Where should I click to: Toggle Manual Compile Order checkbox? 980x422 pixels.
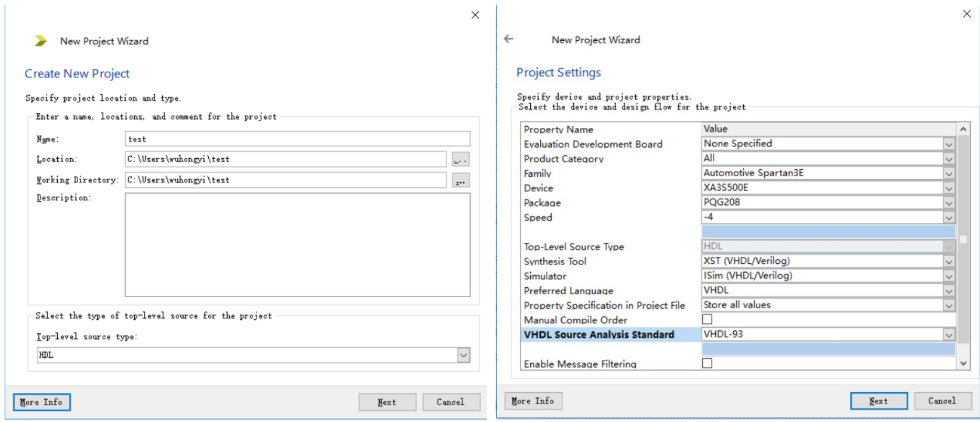707,319
